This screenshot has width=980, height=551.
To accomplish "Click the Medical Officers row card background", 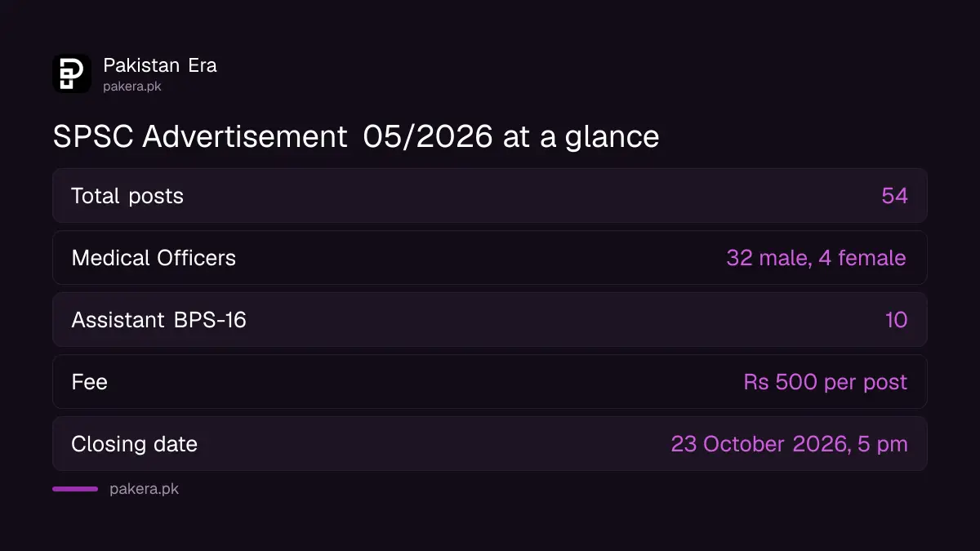I will (x=490, y=258).
